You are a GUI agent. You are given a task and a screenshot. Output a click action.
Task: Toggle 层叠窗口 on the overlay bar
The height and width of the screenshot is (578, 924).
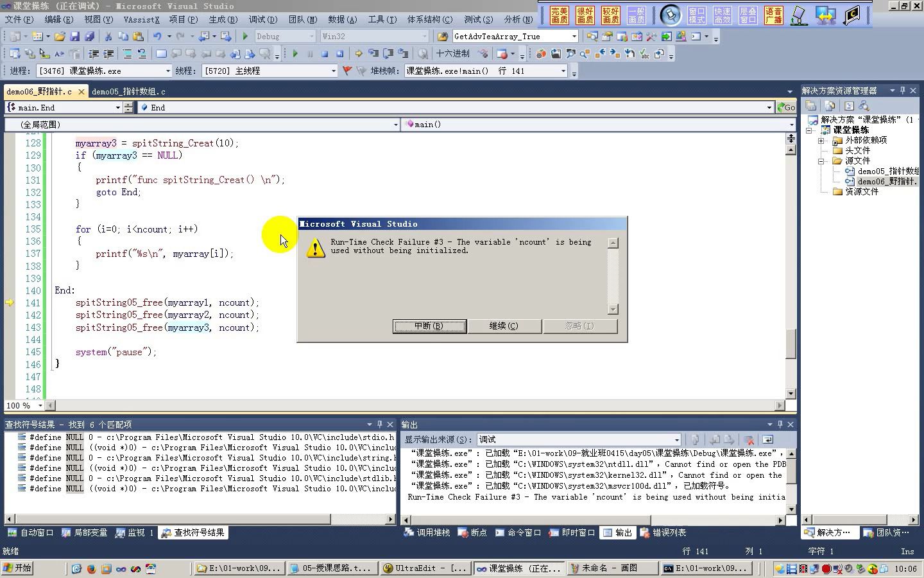[x=748, y=15]
